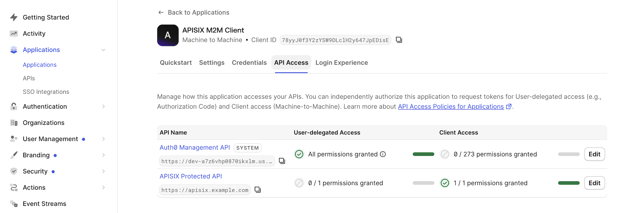Select the API Access tab
Image resolution: width=644 pixels, height=213 pixels.
[291, 63]
